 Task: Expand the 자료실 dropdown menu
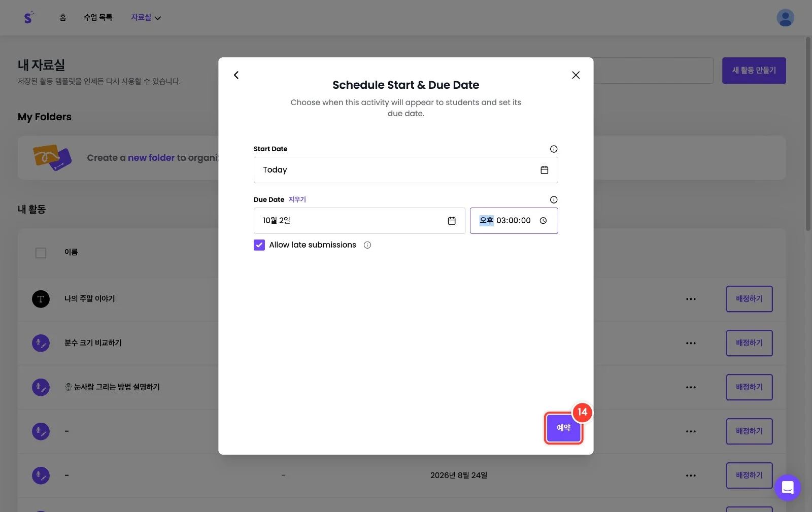pos(146,17)
